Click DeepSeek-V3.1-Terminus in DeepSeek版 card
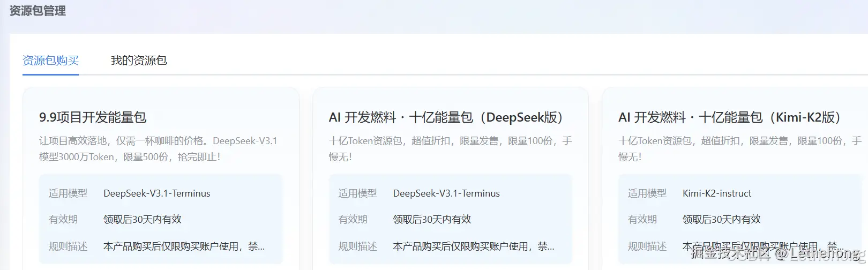The height and width of the screenshot is (270, 868). coord(446,193)
